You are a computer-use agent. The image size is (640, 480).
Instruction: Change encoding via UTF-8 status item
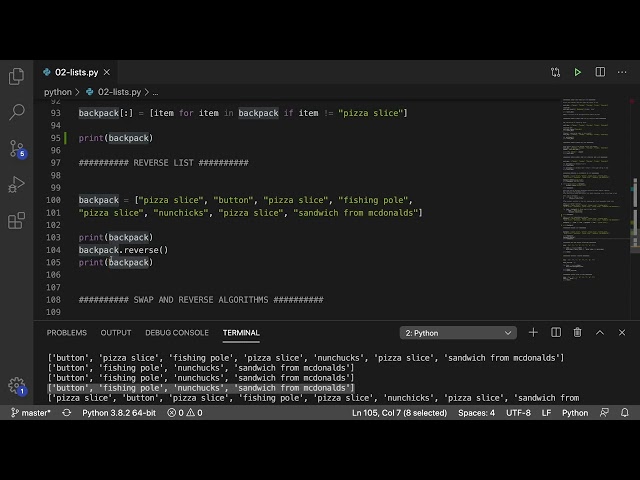tap(518, 413)
